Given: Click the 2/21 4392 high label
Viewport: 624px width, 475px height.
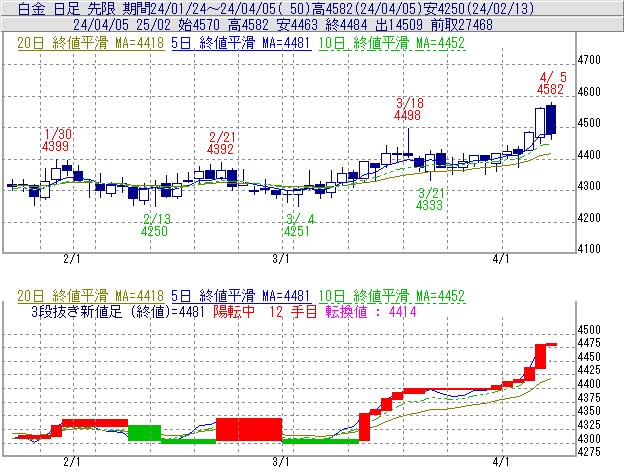Looking at the screenshot, I should click(221, 143).
